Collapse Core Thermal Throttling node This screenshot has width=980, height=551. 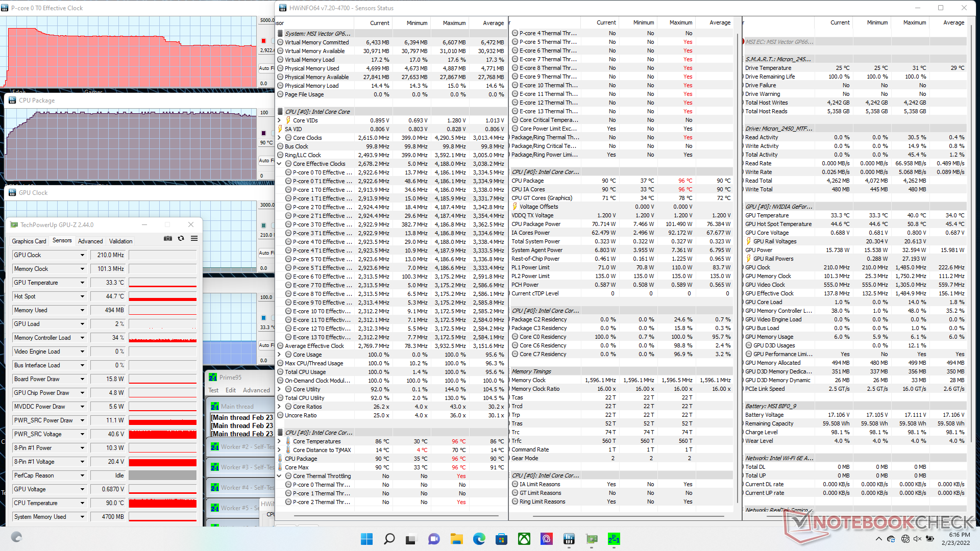pyautogui.click(x=279, y=476)
